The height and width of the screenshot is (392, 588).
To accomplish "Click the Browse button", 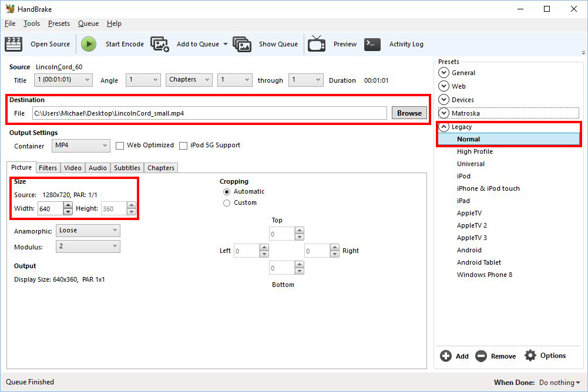I will (409, 113).
